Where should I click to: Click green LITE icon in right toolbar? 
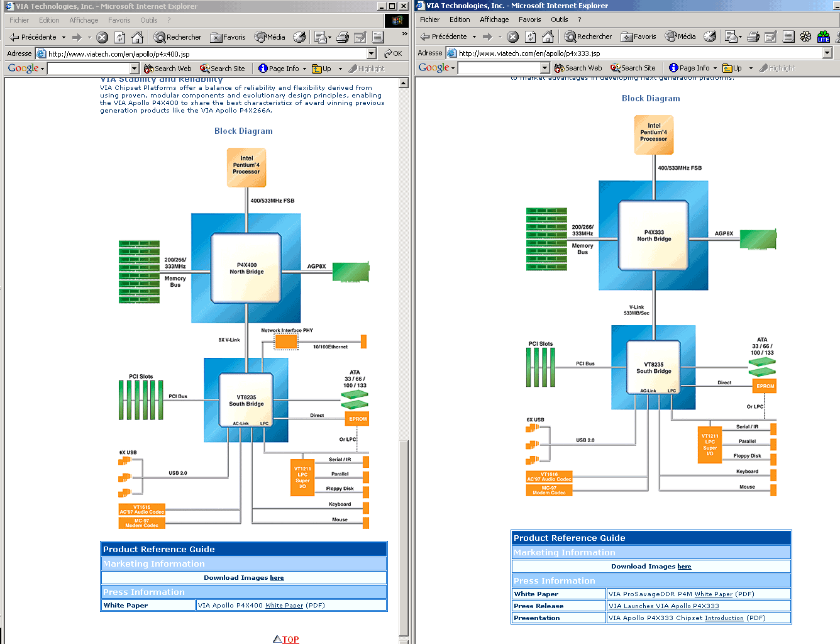(824, 36)
